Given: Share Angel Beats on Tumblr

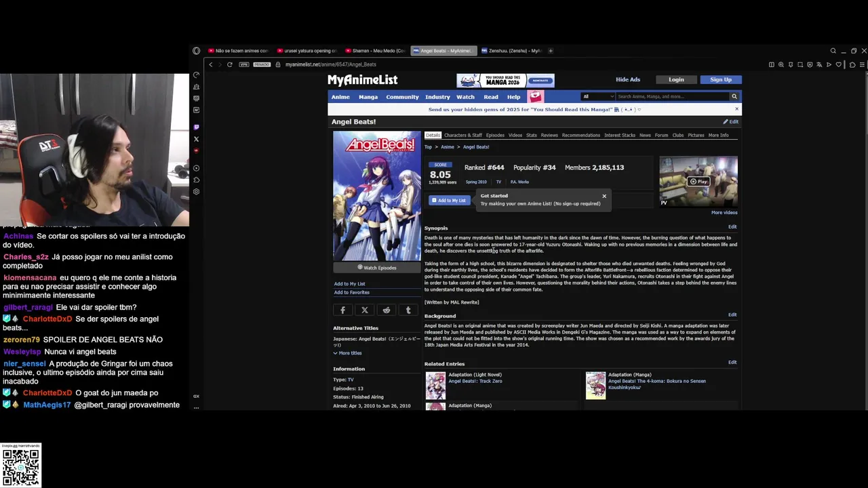Looking at the screenshot, I should tap(408, 310).
